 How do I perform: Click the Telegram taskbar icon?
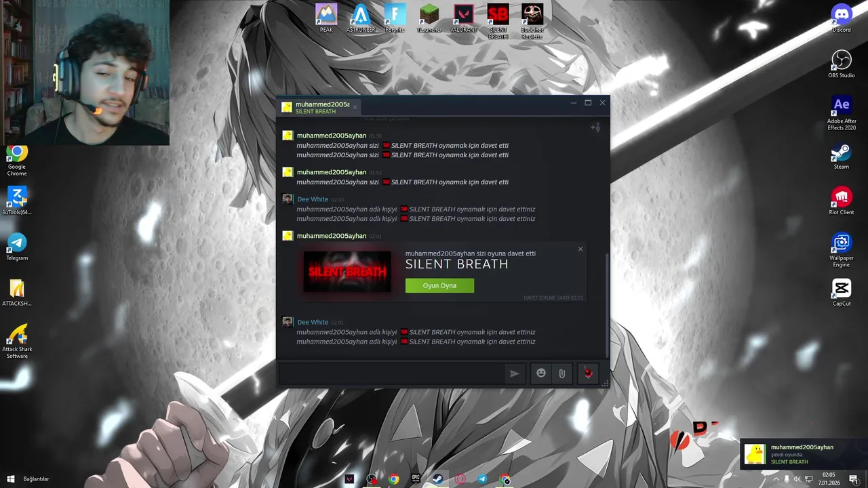click(482, 479)
